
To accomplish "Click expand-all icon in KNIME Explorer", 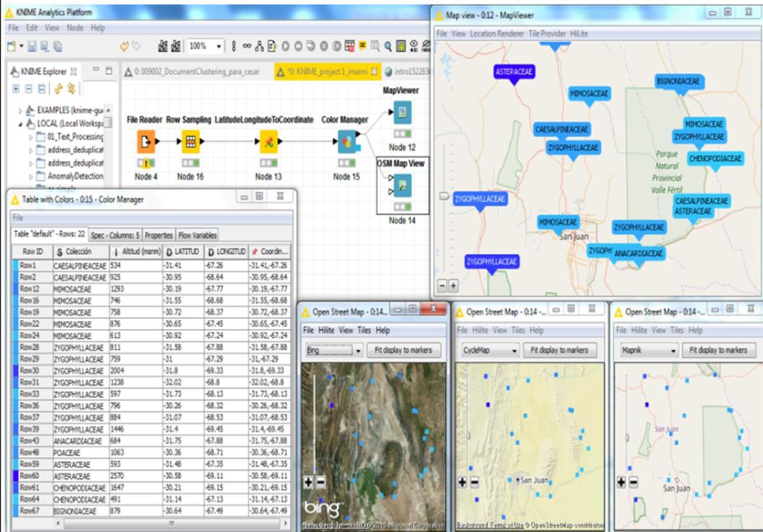I will coord(16,89).
